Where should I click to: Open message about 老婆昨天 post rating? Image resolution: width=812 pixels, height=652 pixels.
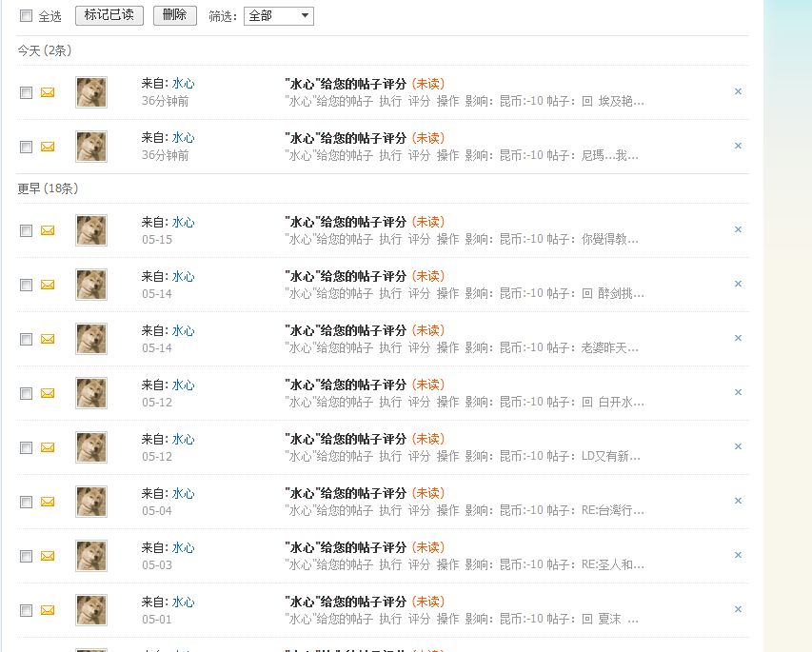pyautogui.click(x=366, y=330)
